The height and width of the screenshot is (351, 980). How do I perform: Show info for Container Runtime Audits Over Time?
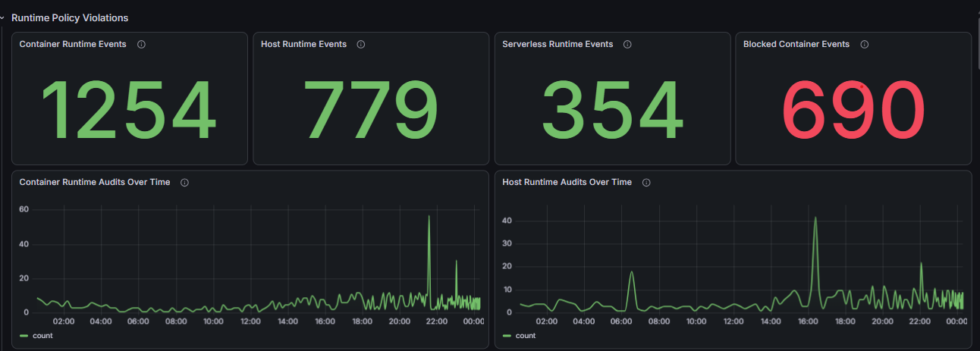[x=185, y=183]
